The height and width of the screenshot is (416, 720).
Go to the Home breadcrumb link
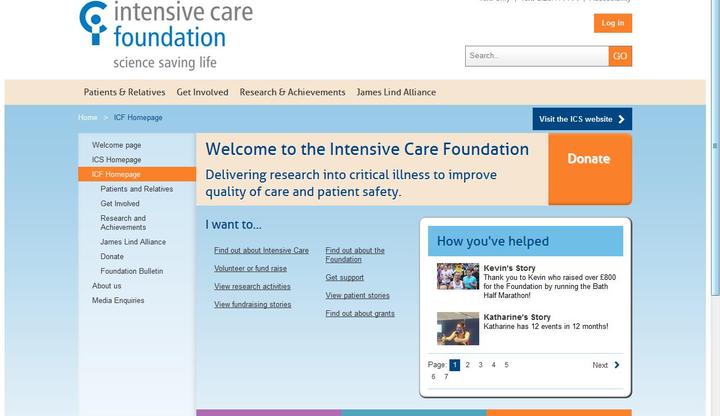(88, 118)
